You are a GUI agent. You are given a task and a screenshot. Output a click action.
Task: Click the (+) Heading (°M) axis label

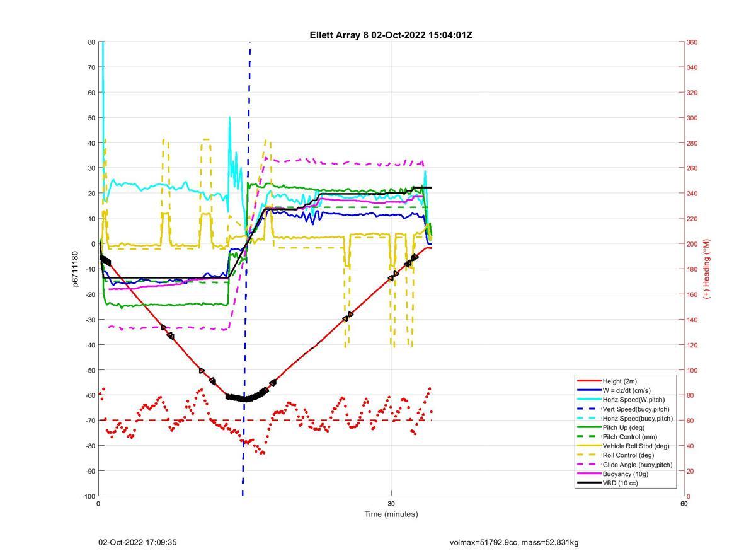point(706,269)
